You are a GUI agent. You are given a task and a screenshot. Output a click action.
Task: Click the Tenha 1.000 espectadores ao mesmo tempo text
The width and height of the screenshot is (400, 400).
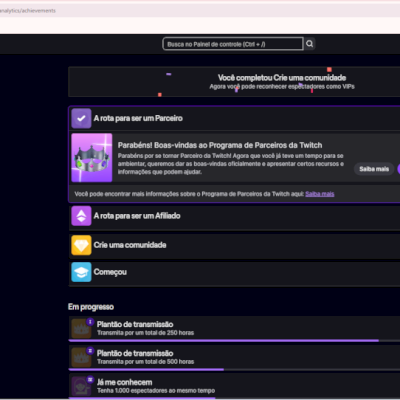(156, 391)
